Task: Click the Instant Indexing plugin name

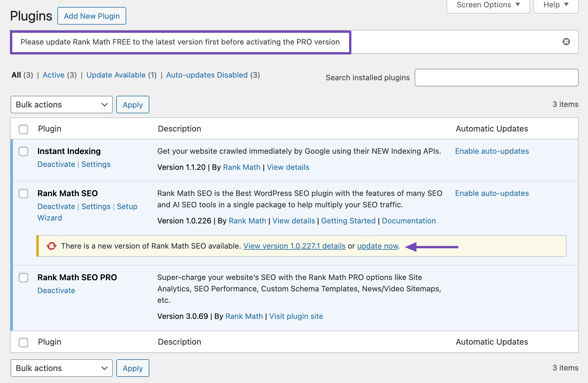Action: pyautogui.click(x=69, y=151)
